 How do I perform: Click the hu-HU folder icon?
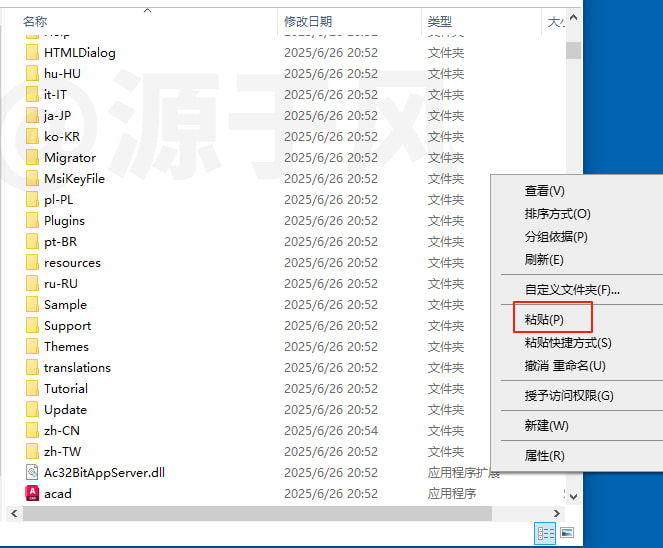tap(32, 74)
